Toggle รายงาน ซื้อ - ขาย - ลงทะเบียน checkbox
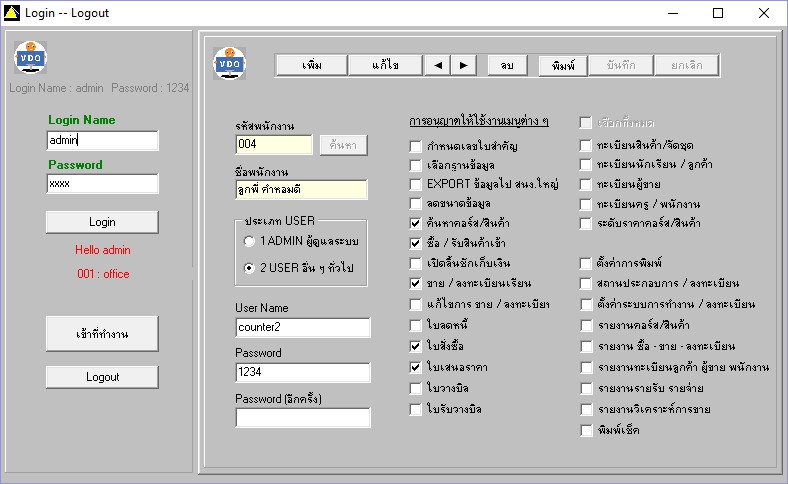This screenshot has height=484, width=788. [585, 346]
